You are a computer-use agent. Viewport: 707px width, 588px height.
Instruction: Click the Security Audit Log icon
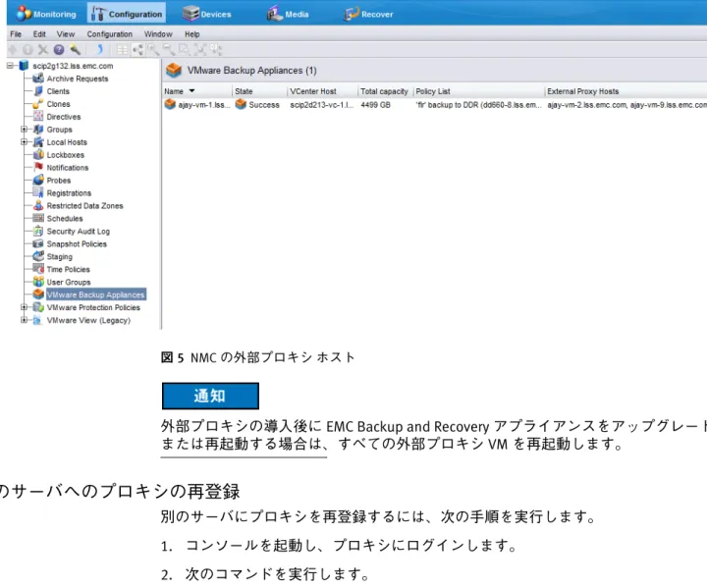pyautogui.click(x=38, y=231)
